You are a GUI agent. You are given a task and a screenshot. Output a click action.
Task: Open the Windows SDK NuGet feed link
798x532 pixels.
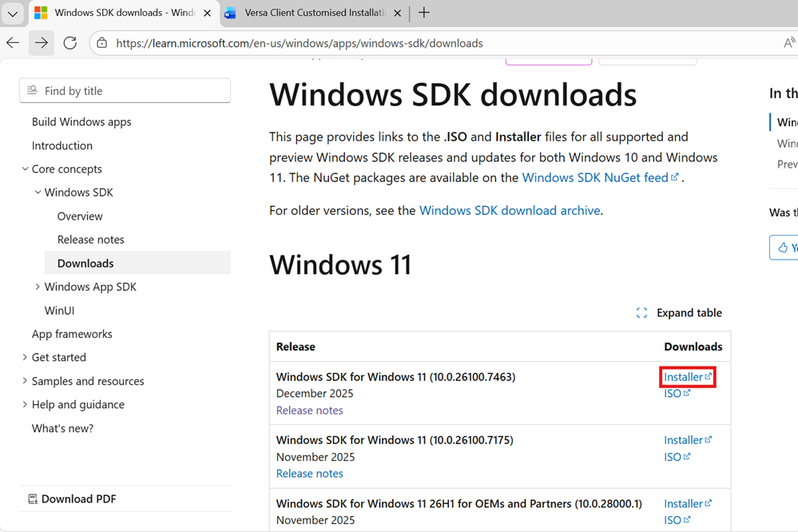(601, 177)
